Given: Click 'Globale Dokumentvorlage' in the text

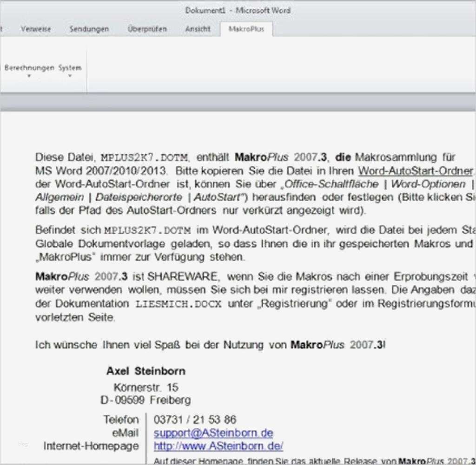Looking at the screenshot, I should tap(100, 244).
